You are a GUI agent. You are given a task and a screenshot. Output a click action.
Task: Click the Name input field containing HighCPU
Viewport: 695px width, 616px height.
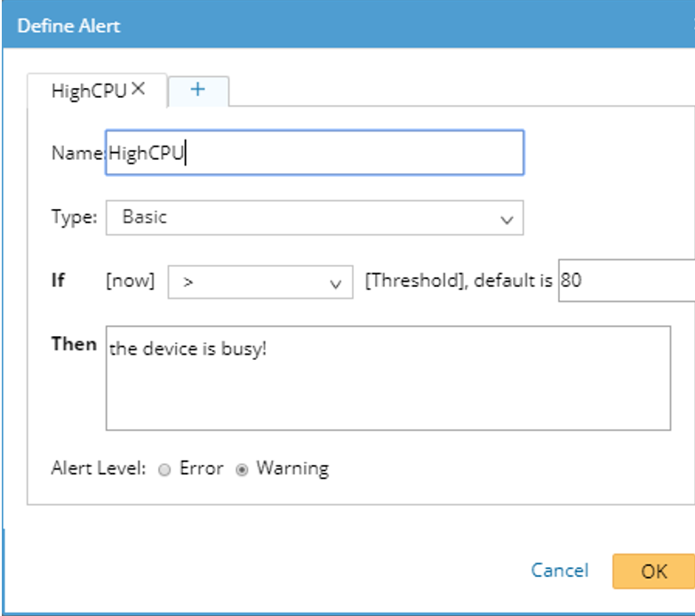coord(315,153)
